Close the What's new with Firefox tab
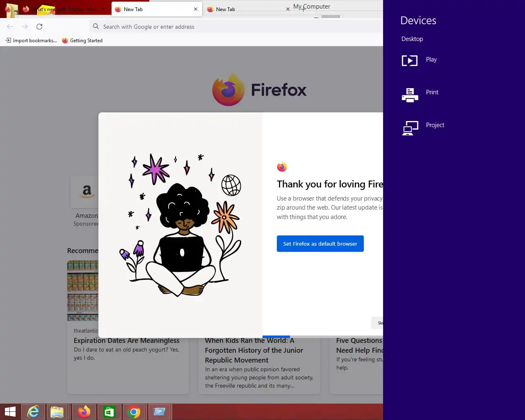Viewport: 525px width, 420px height. click(103, 9)
